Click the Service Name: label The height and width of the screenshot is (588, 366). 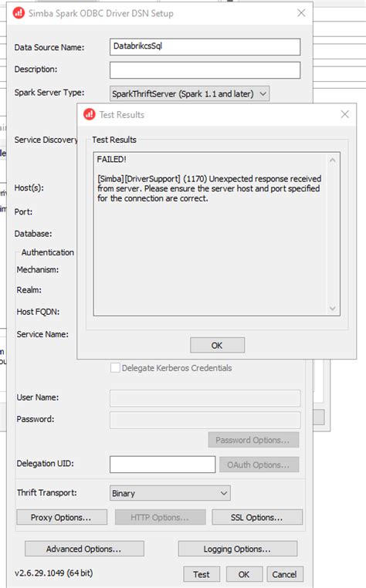pos(42,334)
